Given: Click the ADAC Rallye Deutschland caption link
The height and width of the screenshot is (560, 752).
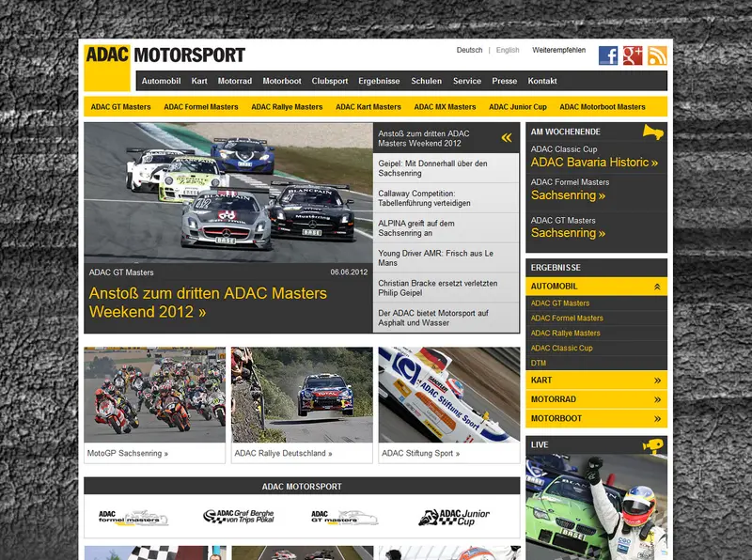Looking at the screenshot, I should [283, 453].
